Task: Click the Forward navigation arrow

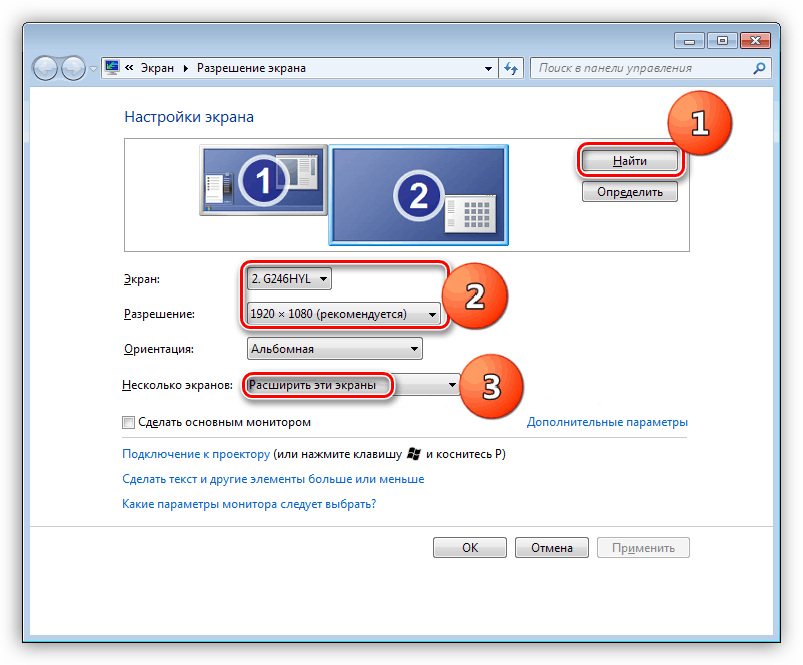Action: pyautogui.click(x=73, y=68)
